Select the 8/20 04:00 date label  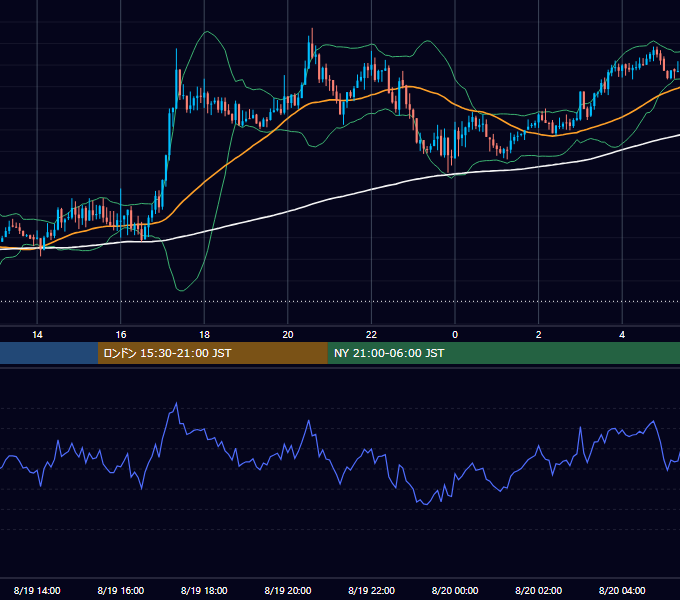(x=622, y=590)
